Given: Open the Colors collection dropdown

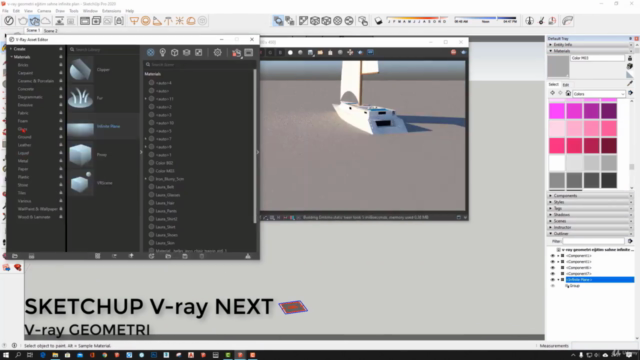Looking at the screenshot, I should 599,94.
